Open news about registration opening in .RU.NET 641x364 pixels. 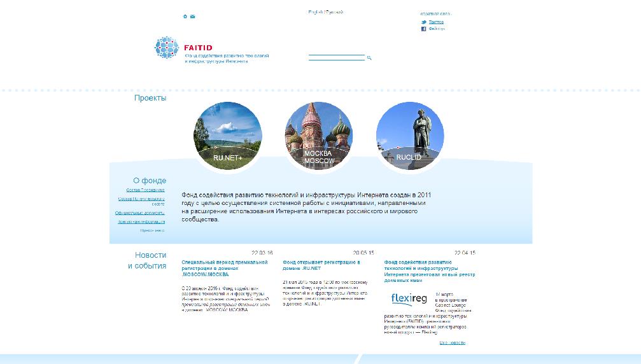click(x=321, y=265)
